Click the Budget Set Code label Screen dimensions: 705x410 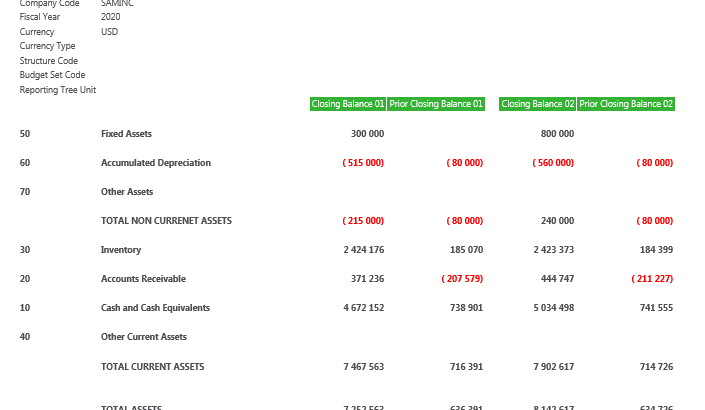(52, 75)
